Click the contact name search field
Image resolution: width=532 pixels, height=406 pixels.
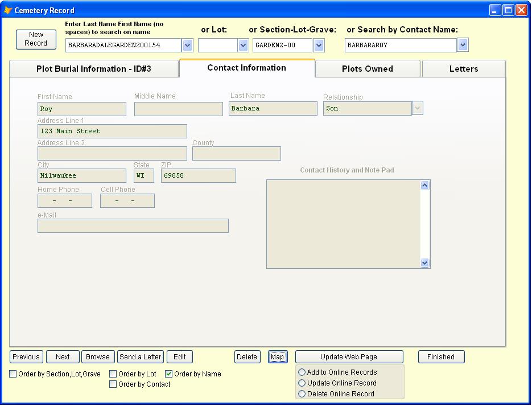tap(401, 45)
